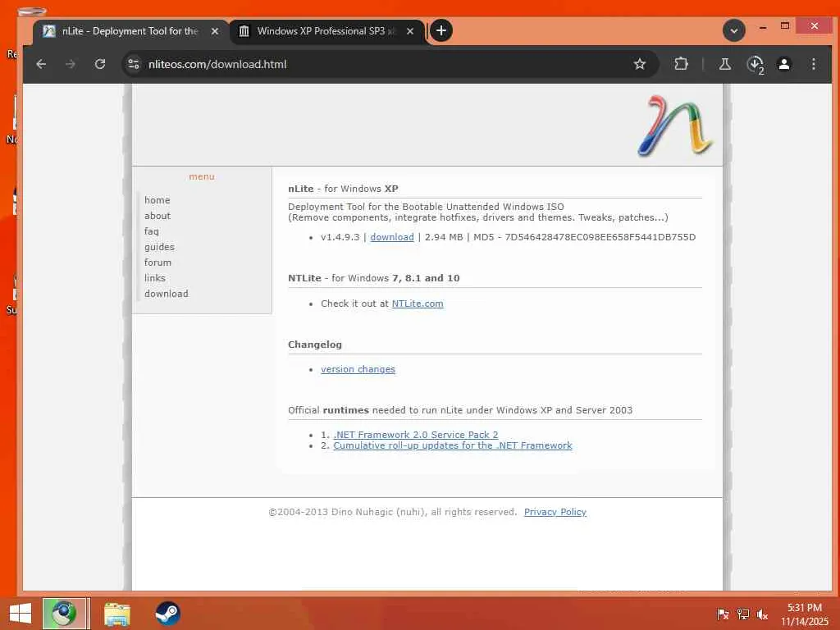
Task: Click the Windows XP tab archive favicon
Action: point(244,31)
